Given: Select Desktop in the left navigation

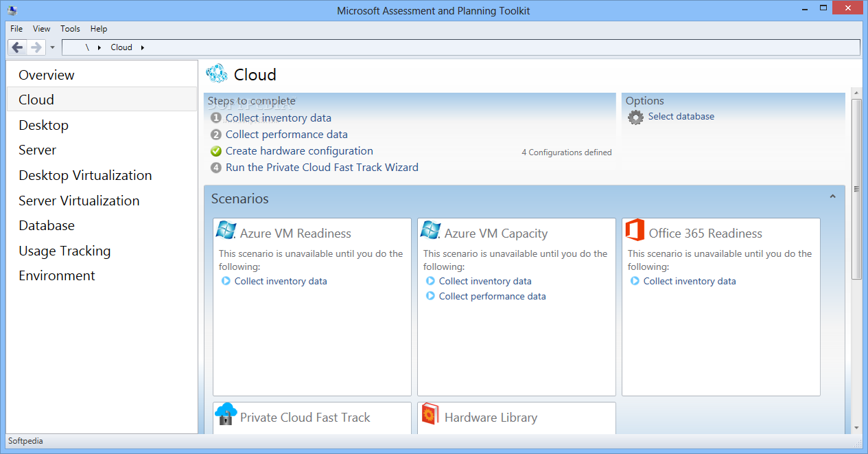Looking at the screenshot, I should tap(102, 125).
